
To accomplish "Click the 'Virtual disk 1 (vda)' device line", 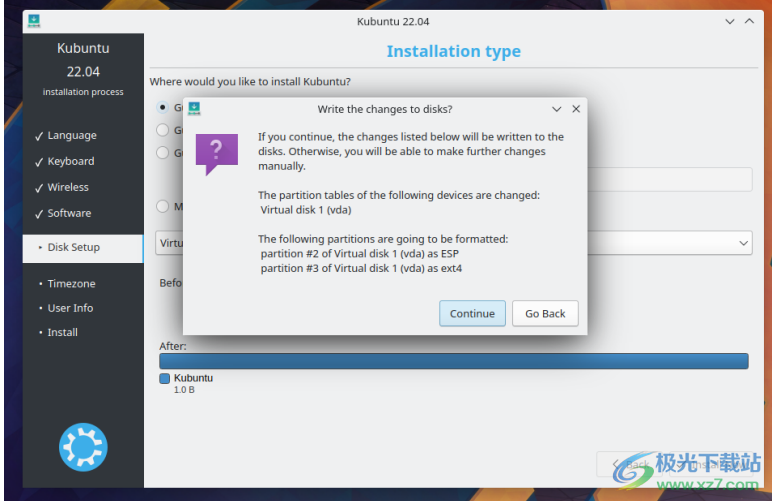I will pos(306,210).
